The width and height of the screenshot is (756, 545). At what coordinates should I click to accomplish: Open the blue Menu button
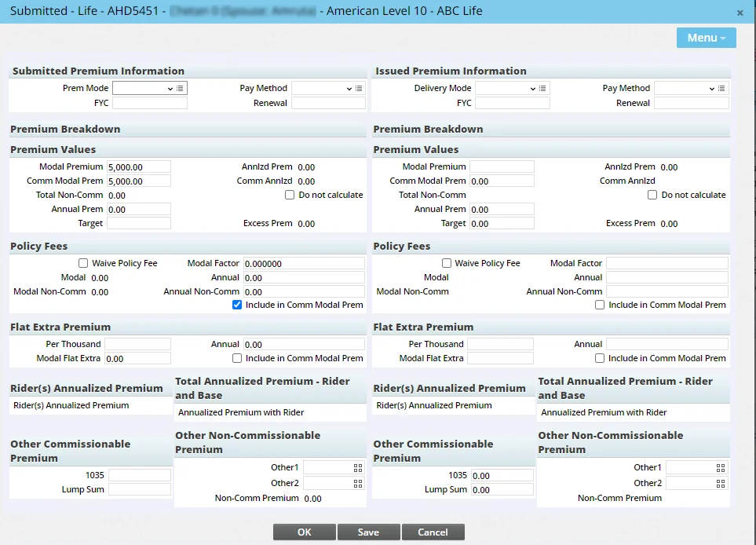(x=706, y=38)
